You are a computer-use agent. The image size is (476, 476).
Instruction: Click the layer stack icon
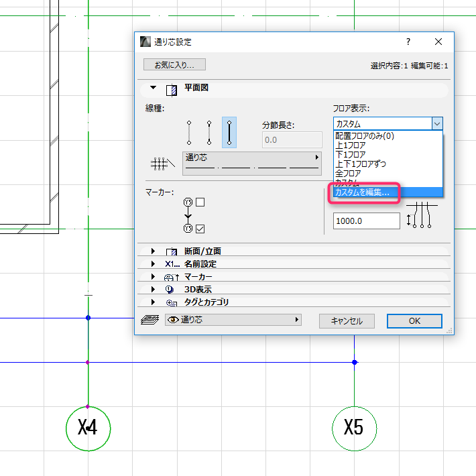click(149, 320)
